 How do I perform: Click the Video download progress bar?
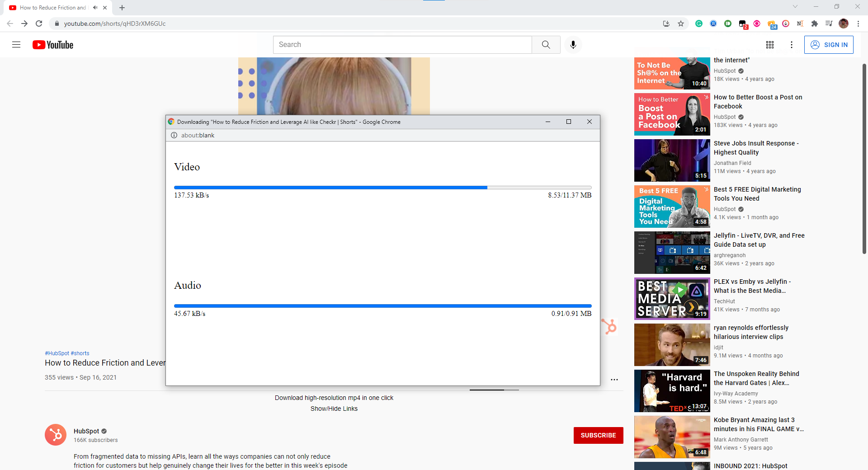point(383,188)
